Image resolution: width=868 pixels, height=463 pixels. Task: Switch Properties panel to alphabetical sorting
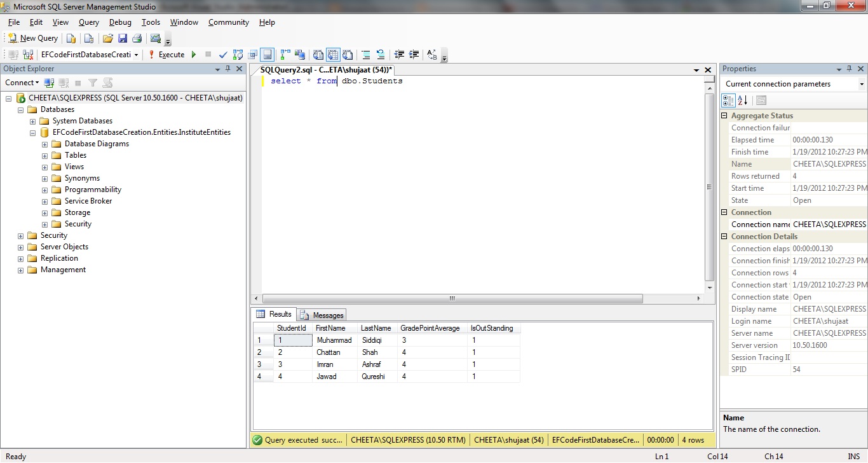742,100
